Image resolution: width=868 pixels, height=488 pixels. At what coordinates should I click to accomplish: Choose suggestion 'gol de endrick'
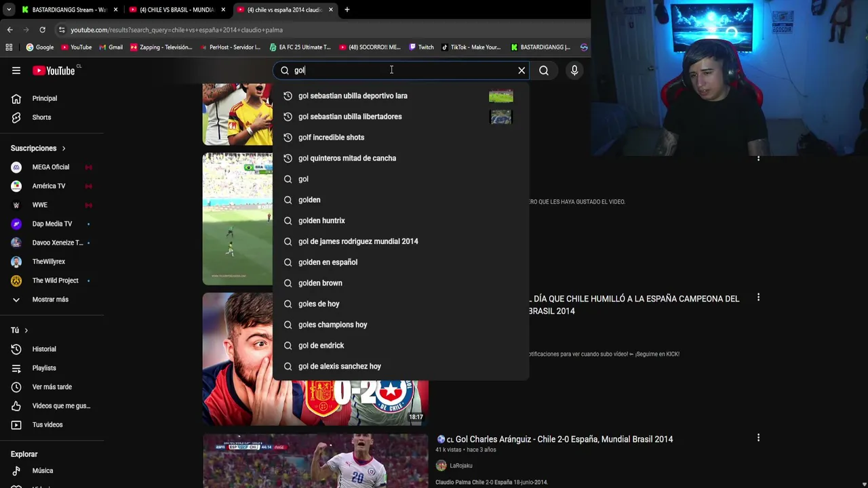400,346
